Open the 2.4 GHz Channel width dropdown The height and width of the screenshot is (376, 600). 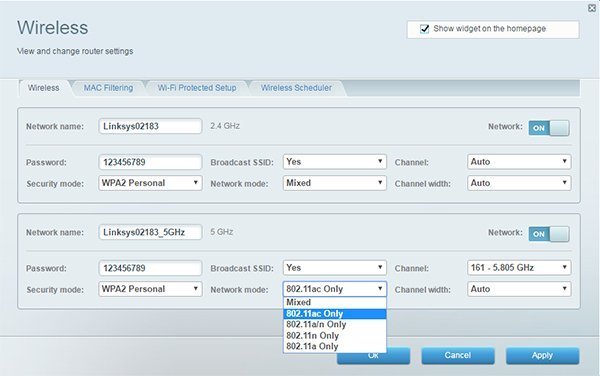click(519, 183)
